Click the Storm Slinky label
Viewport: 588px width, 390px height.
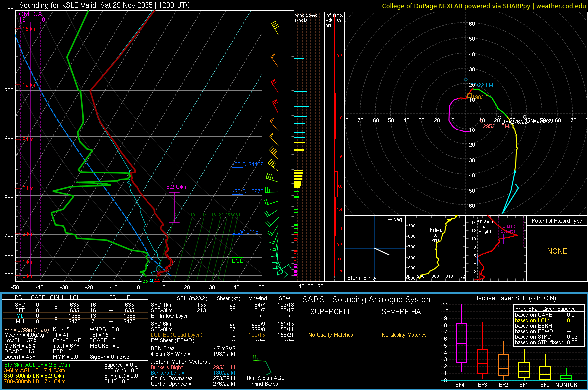(x=361, y=278)
